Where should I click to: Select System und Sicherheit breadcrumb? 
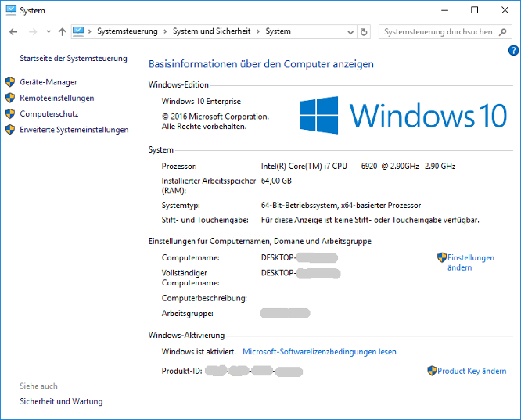click(x=212, y=31)
